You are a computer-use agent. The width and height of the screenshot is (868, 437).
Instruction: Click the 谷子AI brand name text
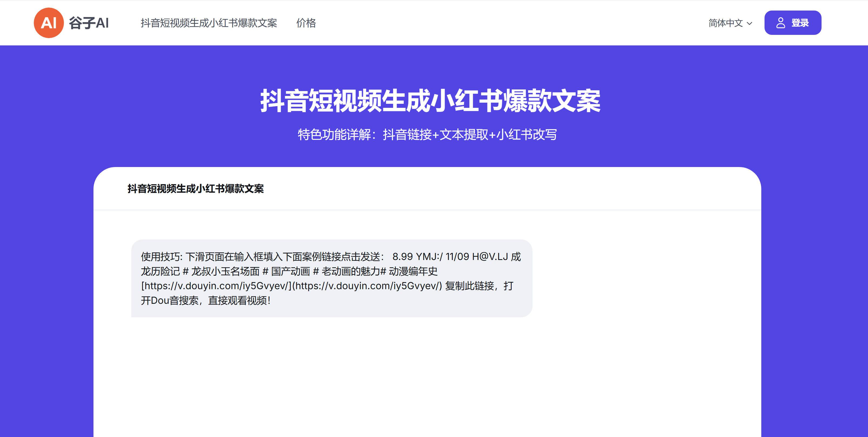pyautogui.click(x=89, y=23)
